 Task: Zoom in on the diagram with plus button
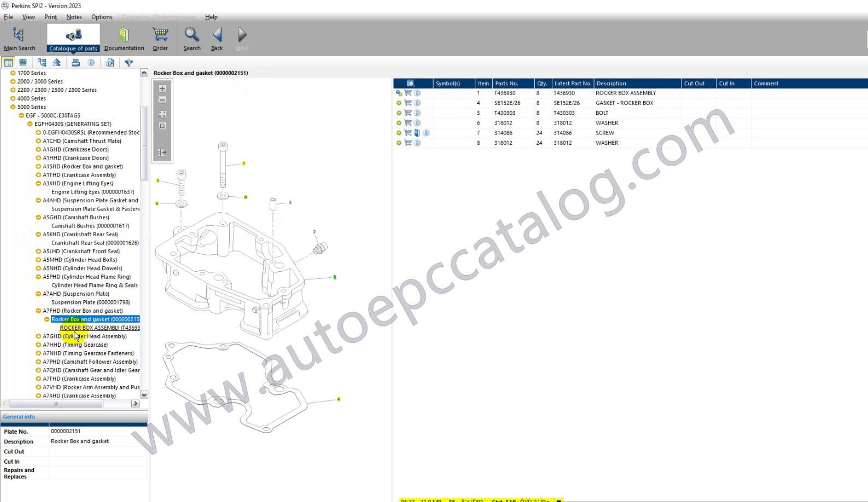click(162, 88)
